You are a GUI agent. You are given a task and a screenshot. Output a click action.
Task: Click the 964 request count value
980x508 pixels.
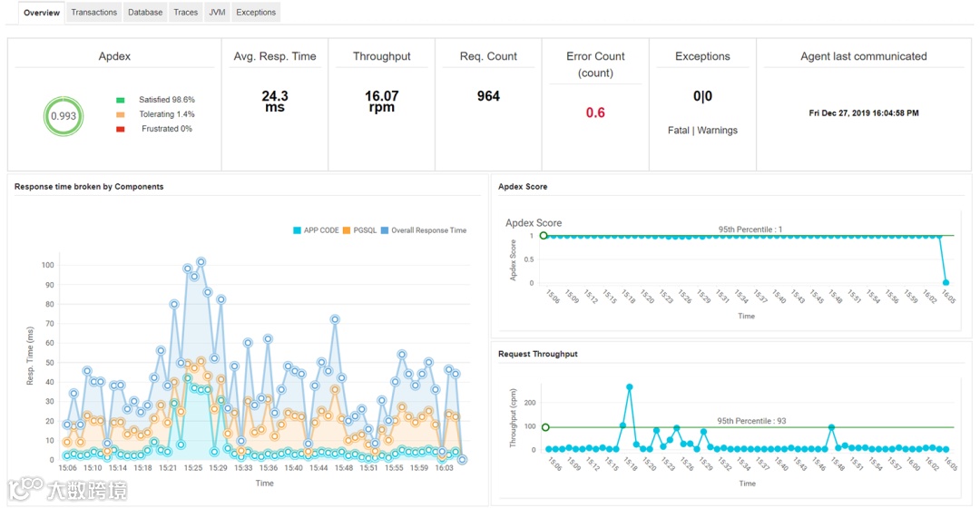click(x=488, y=96)
